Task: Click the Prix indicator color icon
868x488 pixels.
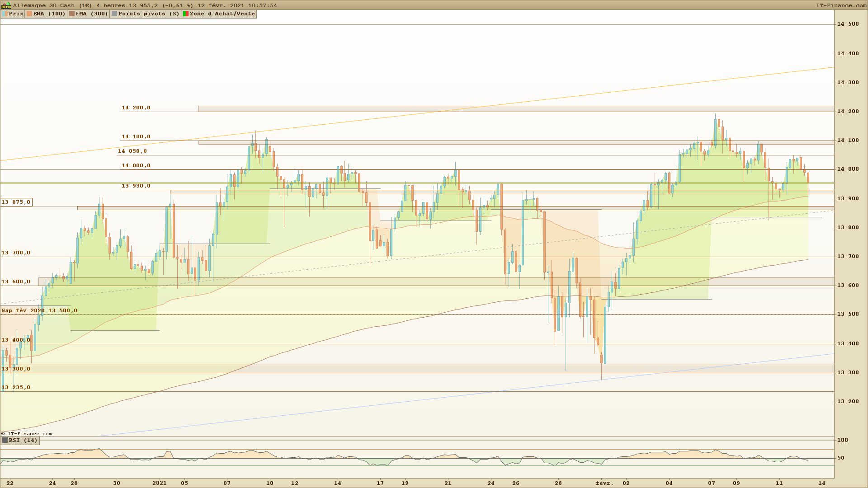Action: click(5, 14)
